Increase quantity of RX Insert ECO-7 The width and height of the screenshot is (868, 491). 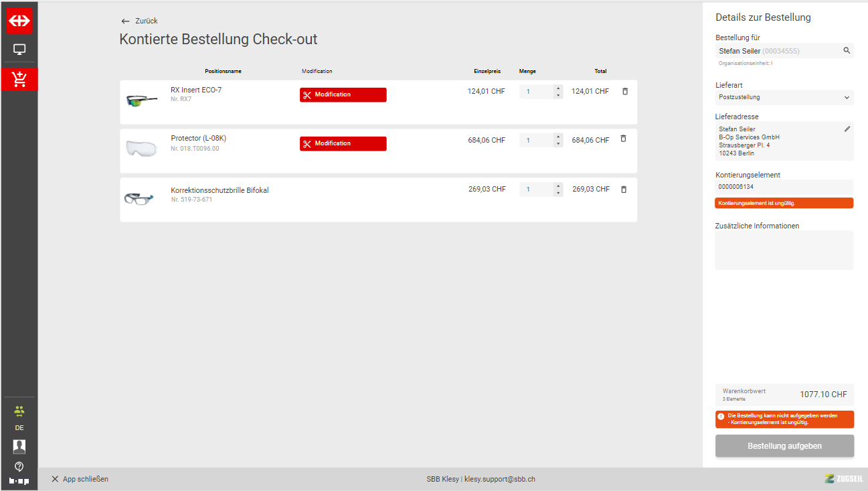pyautogui.click(x=558, y=88)
